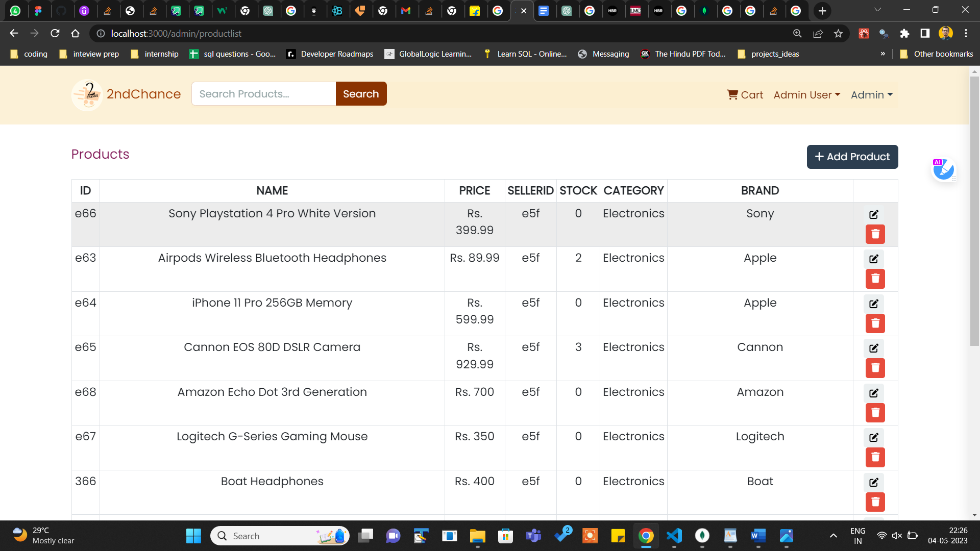Image resolution: width=980 pixels, height=551 pixels.
Task: Open the coding bookmarks folder
Action: (29, 54)
